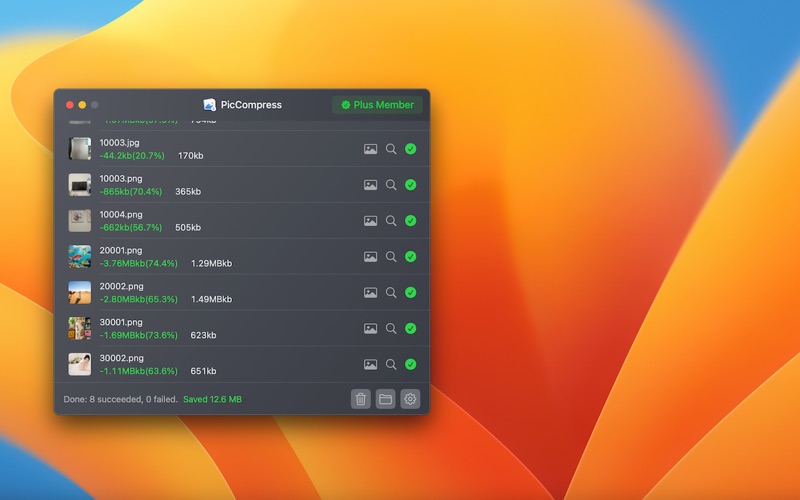This screenshot has width=800, height=500.
Task: Click Saved 12.6 MB status text
Action: point(212,399)
